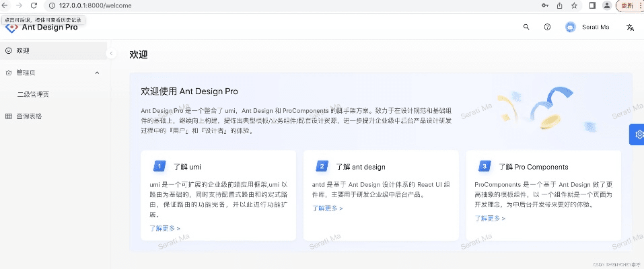Open the 二级管理页 submenu item

32,94
